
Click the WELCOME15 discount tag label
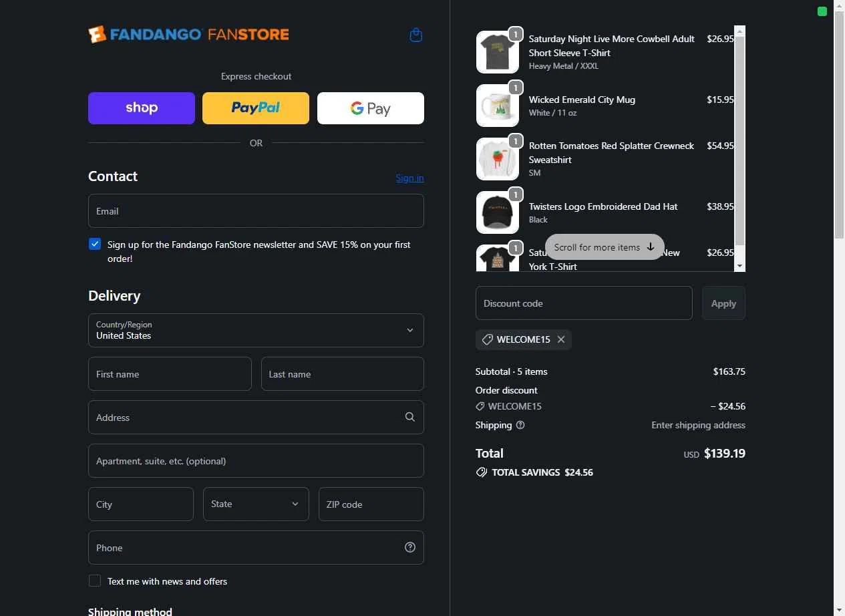click(x=524, y=339)
